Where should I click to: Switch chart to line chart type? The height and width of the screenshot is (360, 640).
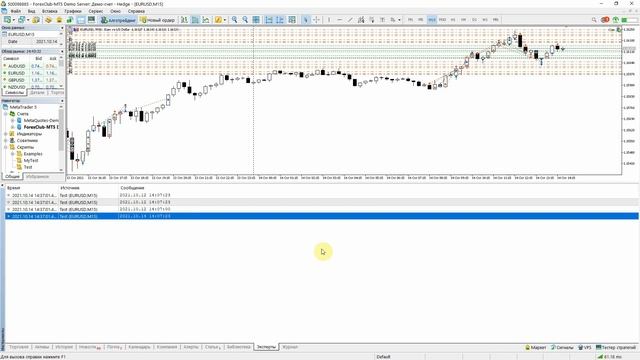206,20
